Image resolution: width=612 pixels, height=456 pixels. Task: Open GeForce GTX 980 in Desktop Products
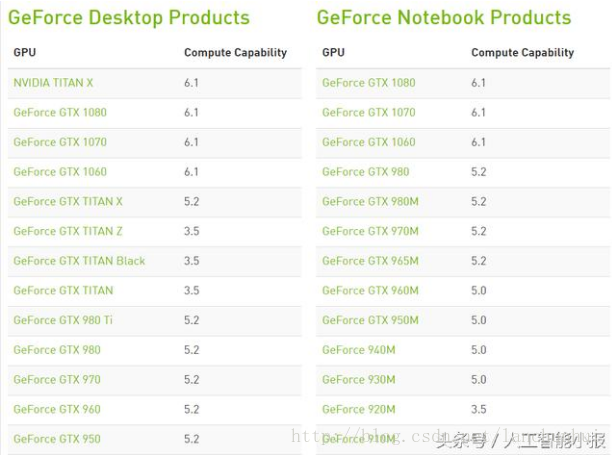click(x=57, y=350)
